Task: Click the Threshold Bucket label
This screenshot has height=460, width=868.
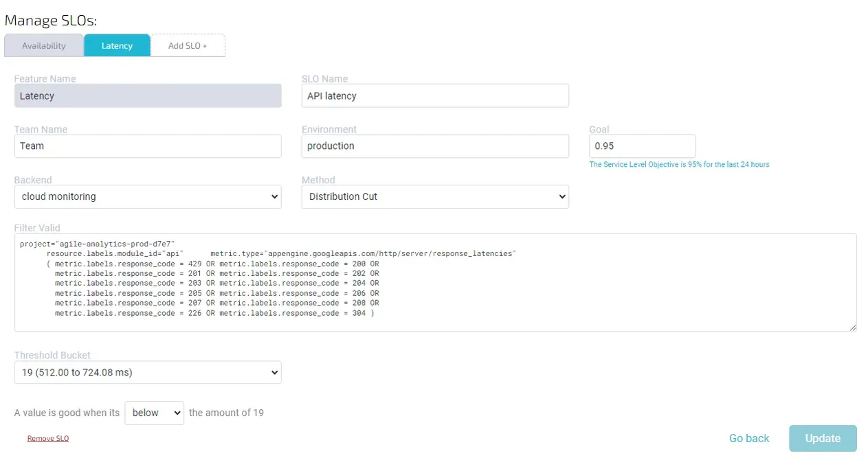Action: 52,356
